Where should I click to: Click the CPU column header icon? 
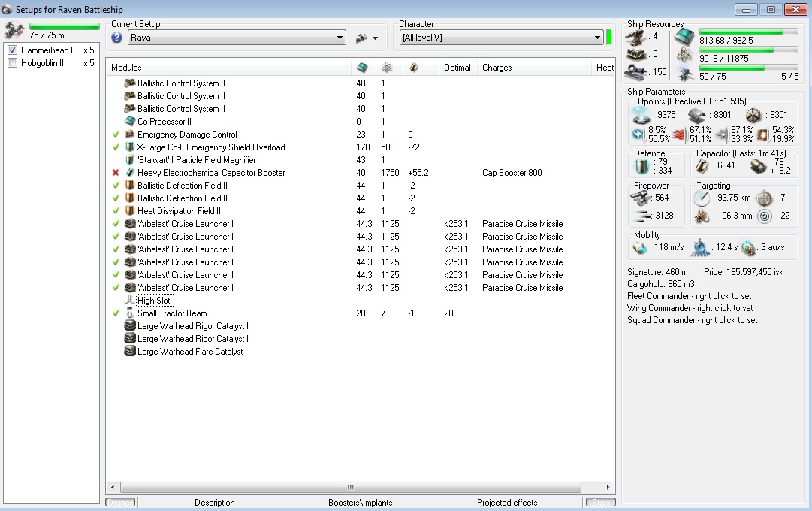click(363, 68)
